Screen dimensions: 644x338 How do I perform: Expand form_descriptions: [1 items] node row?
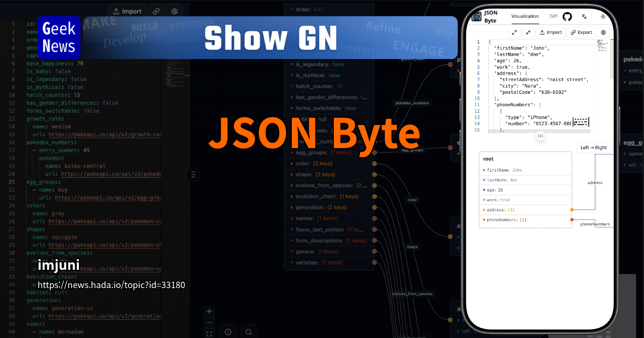(328, 240)
